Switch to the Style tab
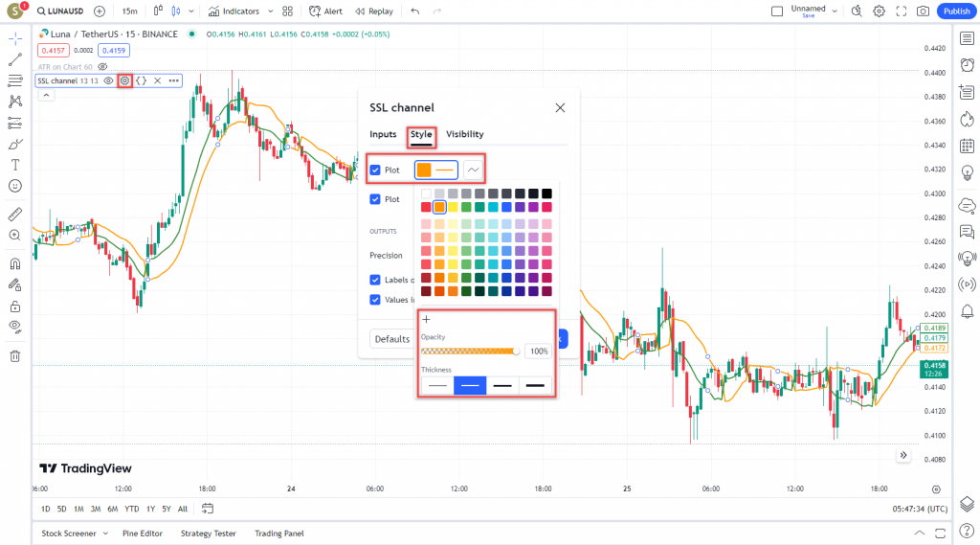 pyautogui.click(x=421, y=134)
